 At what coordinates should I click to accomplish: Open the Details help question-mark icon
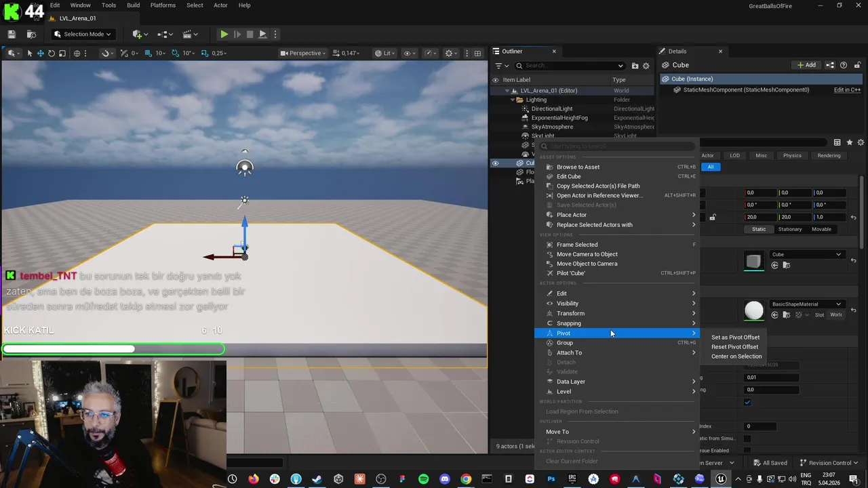pos(844,65)
